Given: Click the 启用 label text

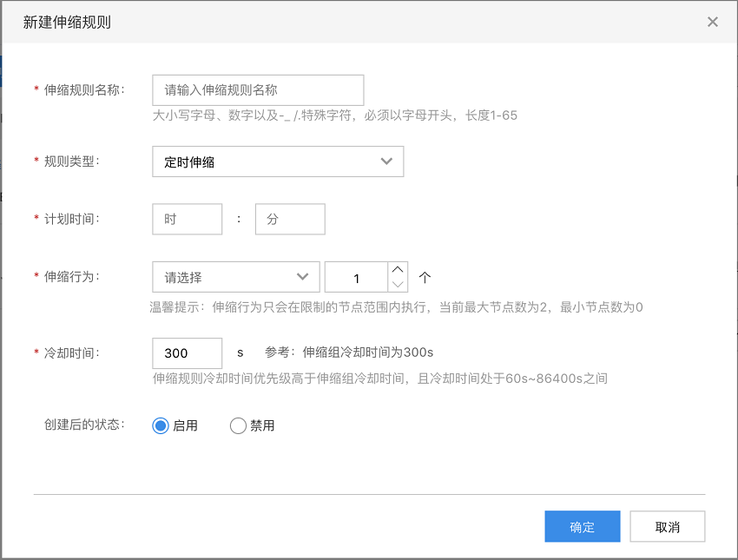Looking at the screenshot, I should (185, 425).
